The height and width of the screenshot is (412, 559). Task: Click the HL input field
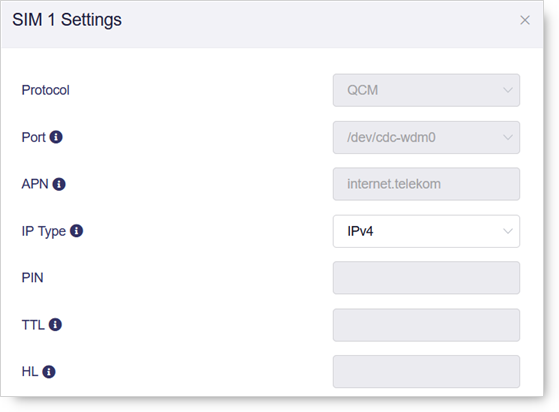click(426, 372)
